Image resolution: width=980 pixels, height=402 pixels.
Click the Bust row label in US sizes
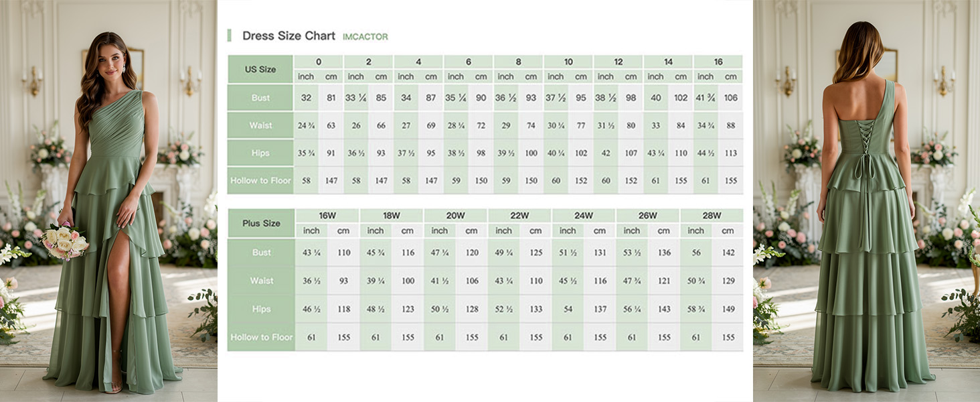point(260,98)
